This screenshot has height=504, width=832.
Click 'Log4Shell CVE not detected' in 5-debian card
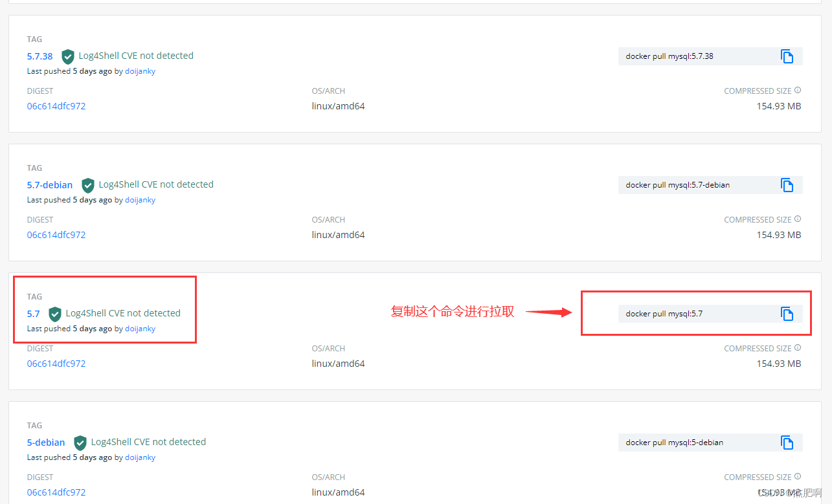(148, 442)
